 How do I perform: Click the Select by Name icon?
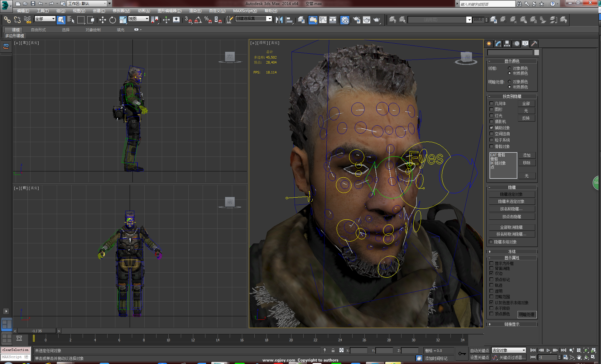click(71, 20)
